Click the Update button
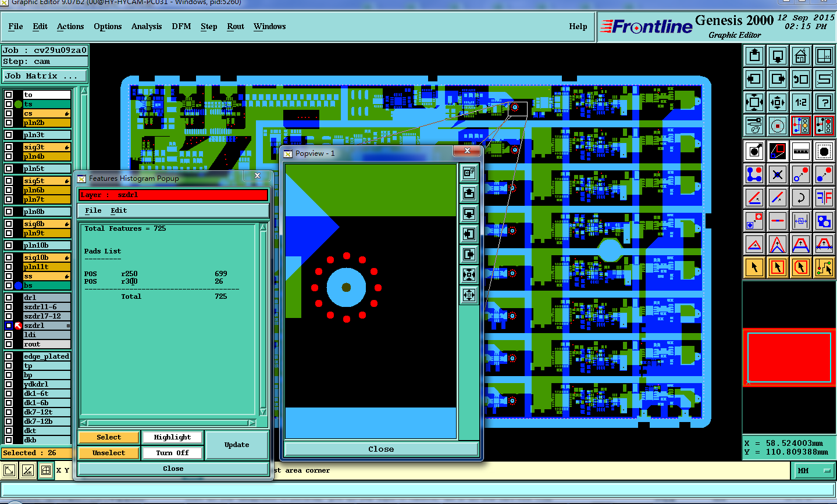This screenshot has height=504, width=837. 237,445
